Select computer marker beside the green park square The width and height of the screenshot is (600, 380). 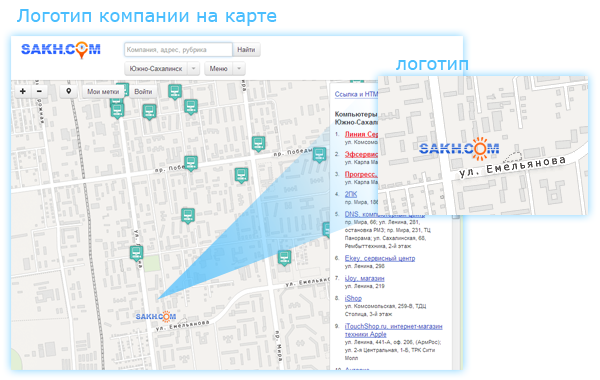tap(136, 253)
